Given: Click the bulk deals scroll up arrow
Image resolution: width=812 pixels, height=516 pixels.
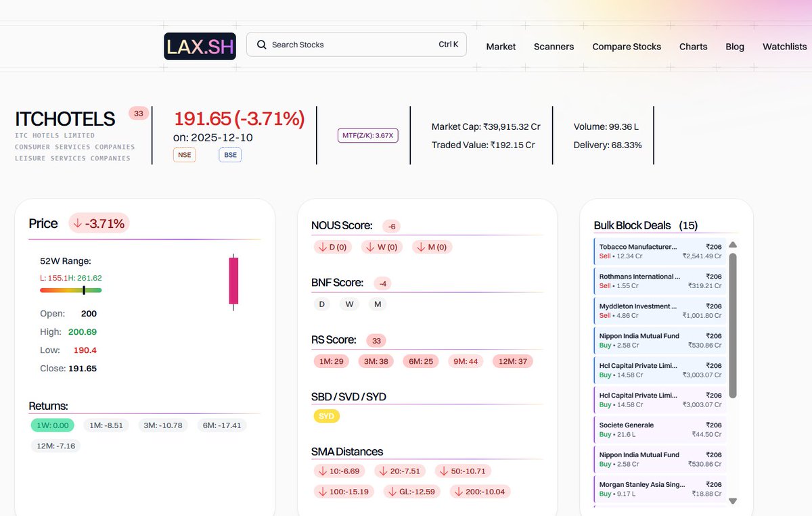Looking at the screenshot, I should (733, 245).
